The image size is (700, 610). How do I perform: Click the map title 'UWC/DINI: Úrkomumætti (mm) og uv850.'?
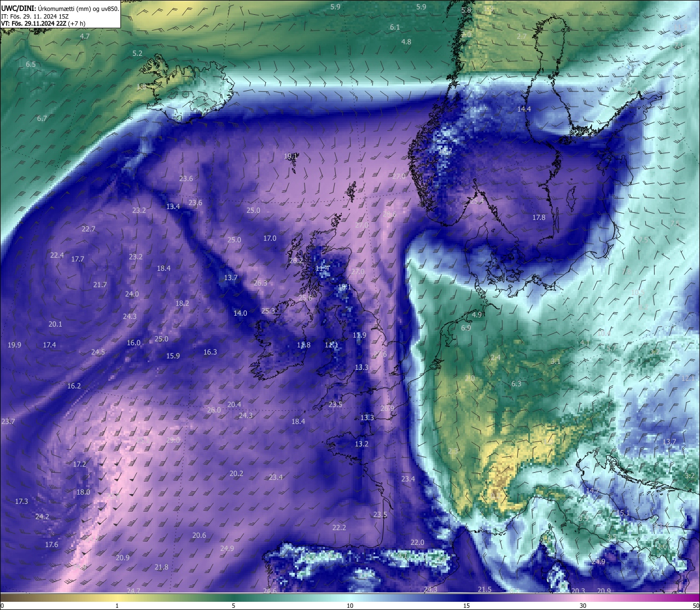[x=60, y=8]
